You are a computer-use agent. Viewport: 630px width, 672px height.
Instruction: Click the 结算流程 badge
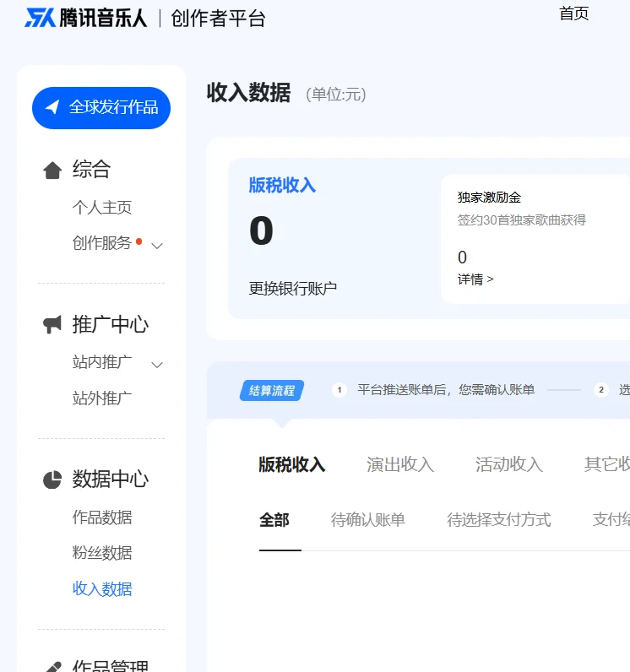[272, 390]
